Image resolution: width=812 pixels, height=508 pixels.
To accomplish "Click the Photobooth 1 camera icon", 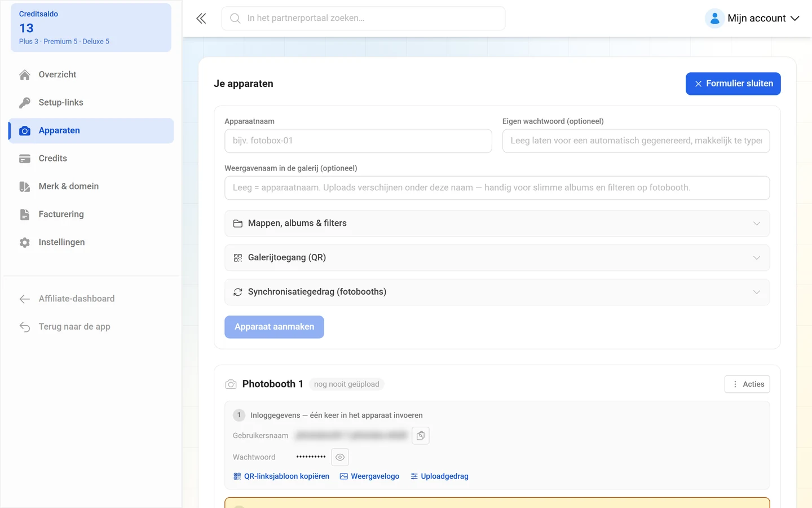I will click(x=231, y=384).
